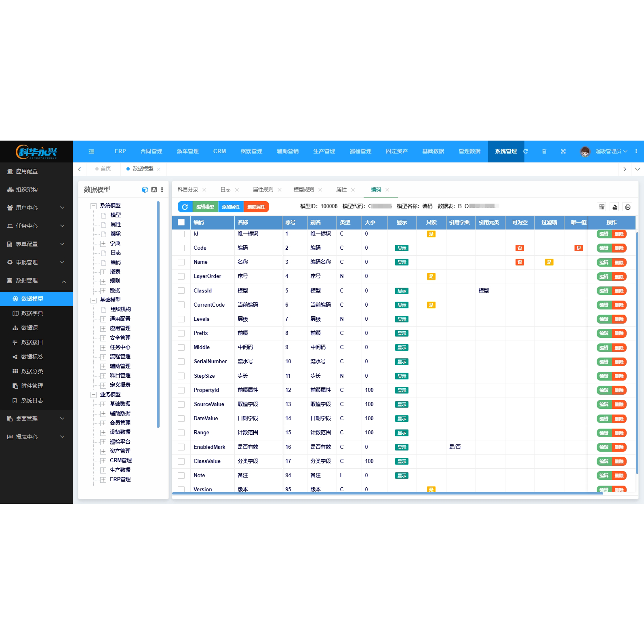Image resolution: width=644 pixels, height=644 pixels.
Task: Collapse the 系统模型 tree node
Action: tap(93, 206)
